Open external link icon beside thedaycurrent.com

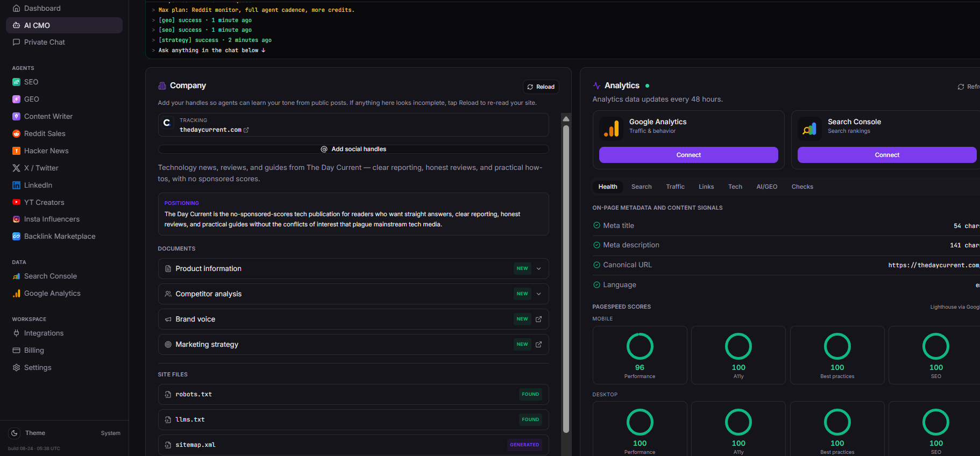(x=246, y=130)
